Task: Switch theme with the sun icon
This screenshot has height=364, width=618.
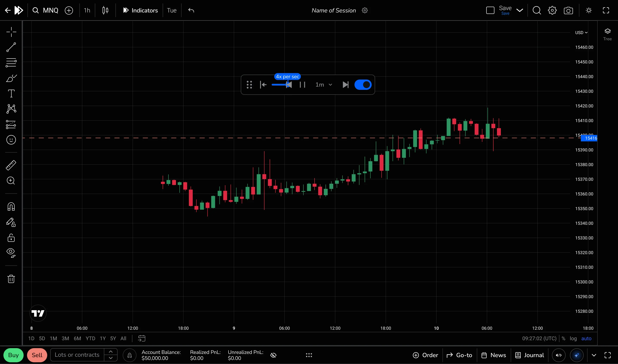Action: 589,10
